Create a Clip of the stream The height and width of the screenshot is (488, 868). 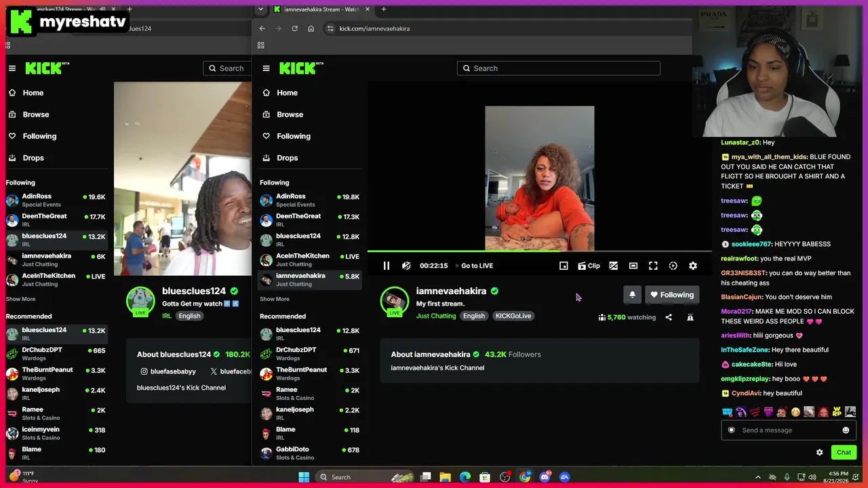(589, 266)
